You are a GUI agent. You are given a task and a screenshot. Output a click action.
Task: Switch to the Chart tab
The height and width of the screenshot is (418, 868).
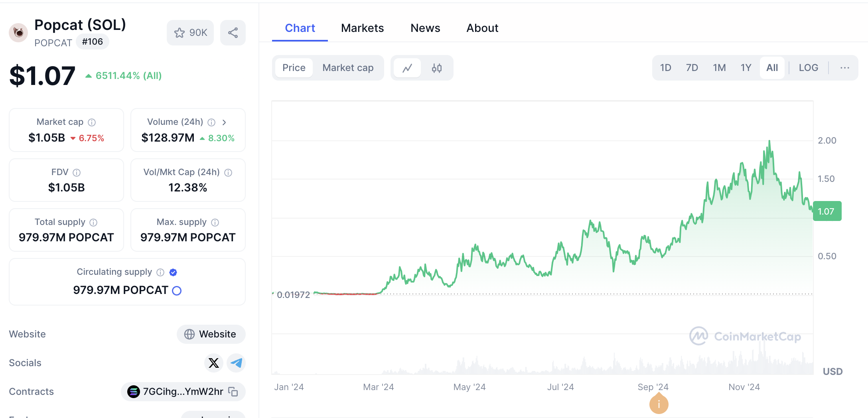pyautogui.click(x=300, y=28)
